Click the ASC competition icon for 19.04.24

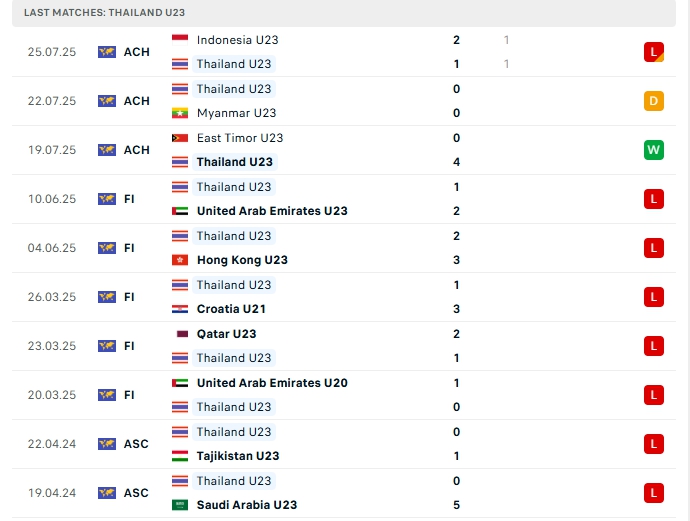coord(107,493)
